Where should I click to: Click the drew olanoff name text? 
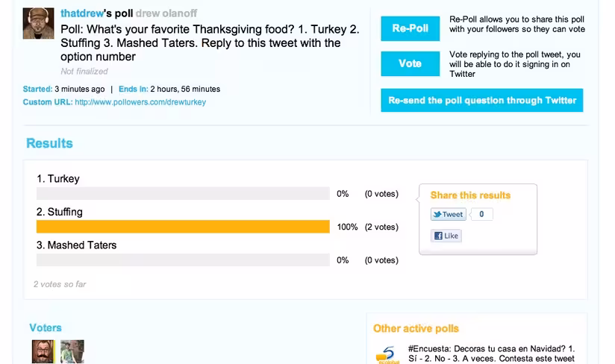click(166, 13)
